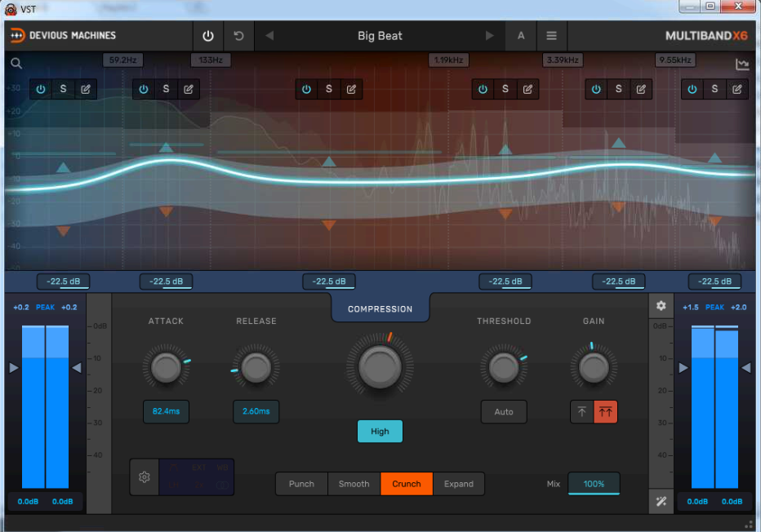Screen dimensions: 761x532
Task: Go to the previous preset arrow
Action: [x=269, y=36]
